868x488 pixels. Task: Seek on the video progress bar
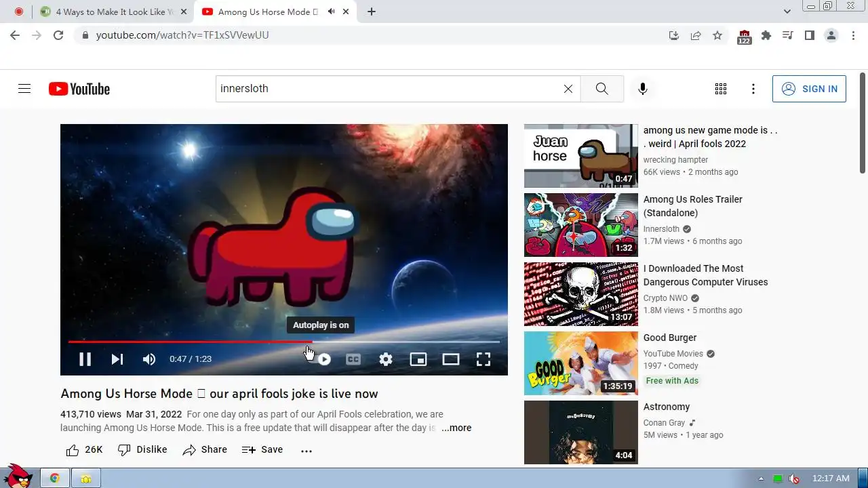coord(284,342)
